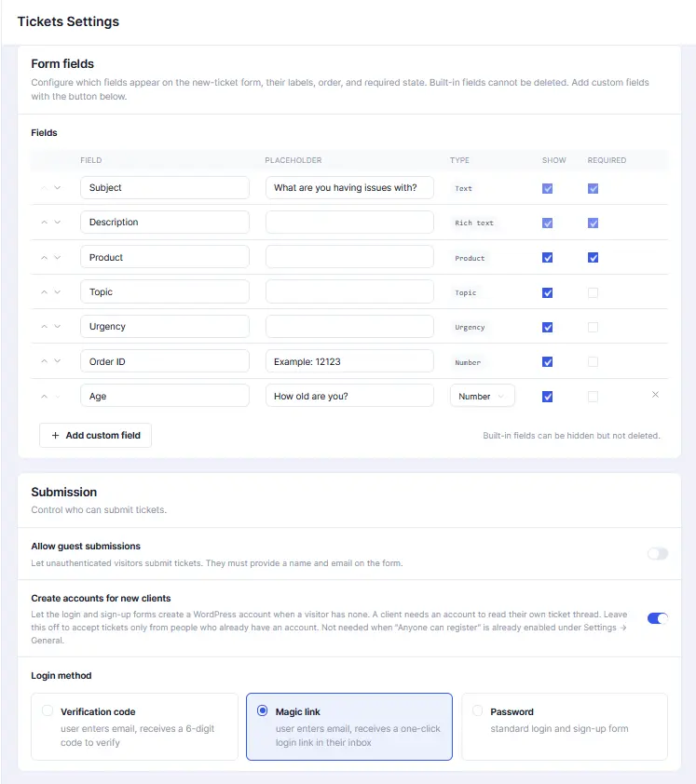Edit placeholder 'How old are you?'
The image size is (696, 784).
point(349,396)
